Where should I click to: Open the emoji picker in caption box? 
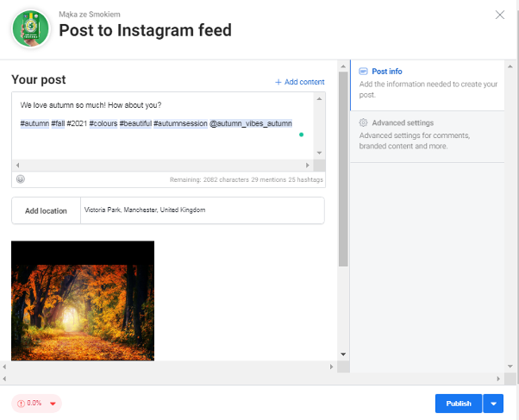(x=21, y=179)
